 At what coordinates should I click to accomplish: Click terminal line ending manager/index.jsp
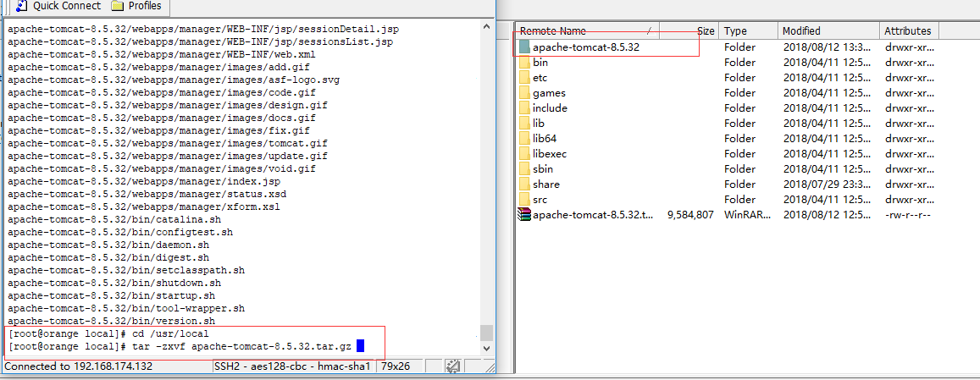144,181
